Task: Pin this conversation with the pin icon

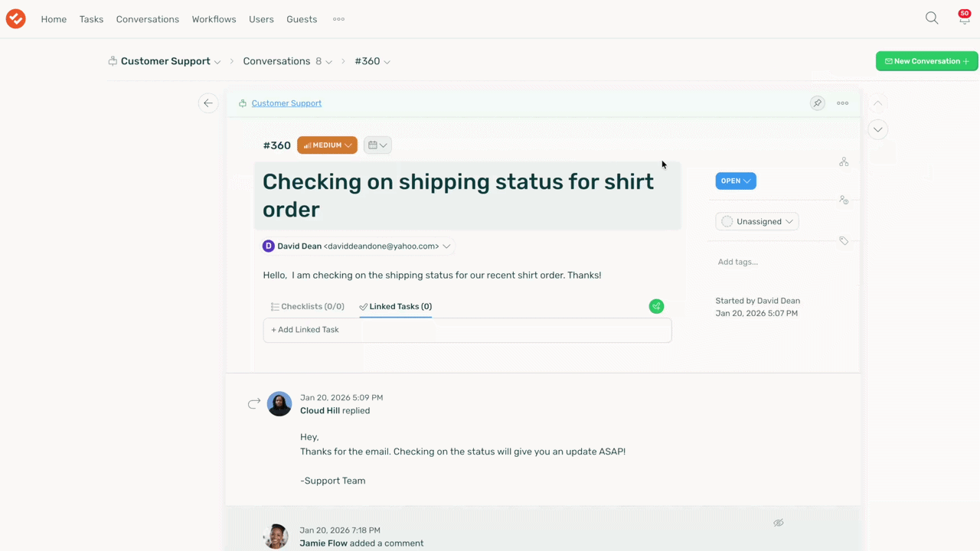Action: pos(818,103)
